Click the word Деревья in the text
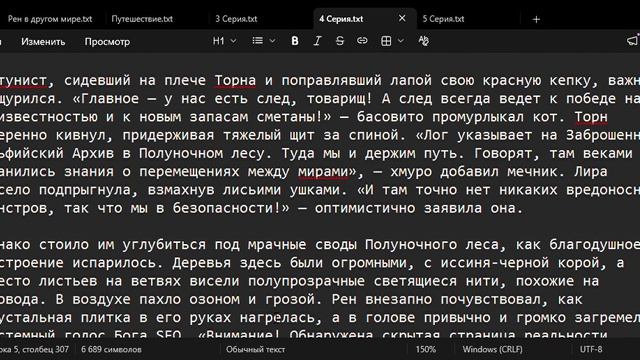Image resolution: width=640 pixels, height=360 pixels. 202,262
